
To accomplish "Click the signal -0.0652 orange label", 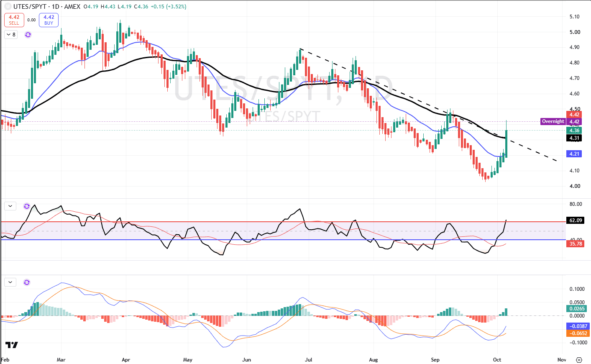I will pyautogui.click(x=578, y=333).
